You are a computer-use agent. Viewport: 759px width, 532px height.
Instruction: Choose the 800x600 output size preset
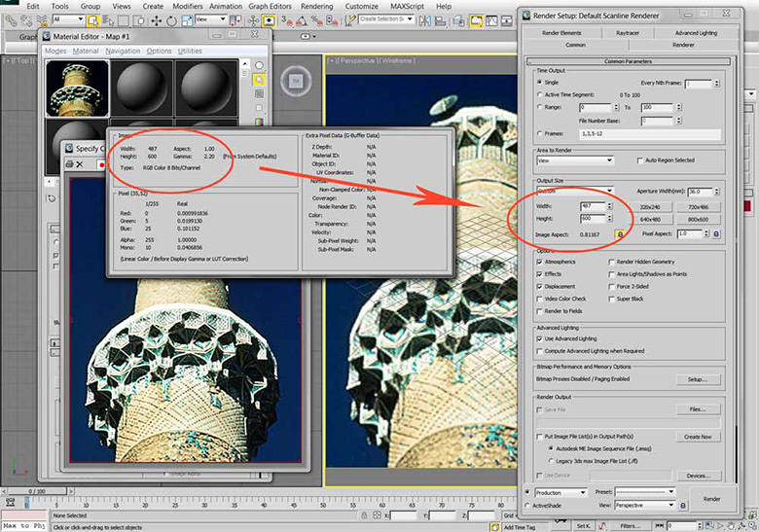tap(699, 219)
